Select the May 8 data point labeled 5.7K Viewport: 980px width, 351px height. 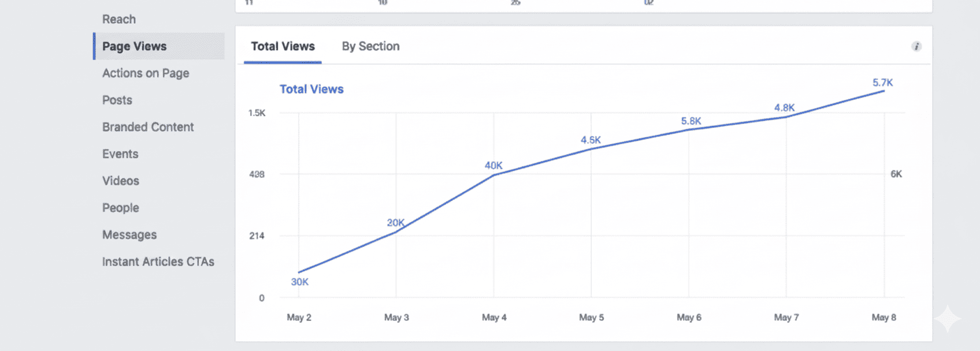tap(884, 91)
